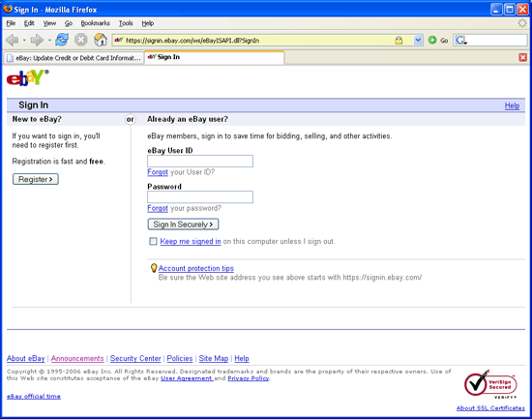
Task: Open the User Agreement link
Action: (x=187, y=378)
